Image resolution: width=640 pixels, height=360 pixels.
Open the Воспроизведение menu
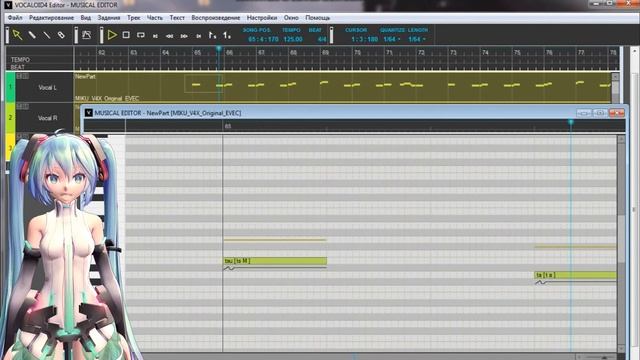(x=216, y=18)
